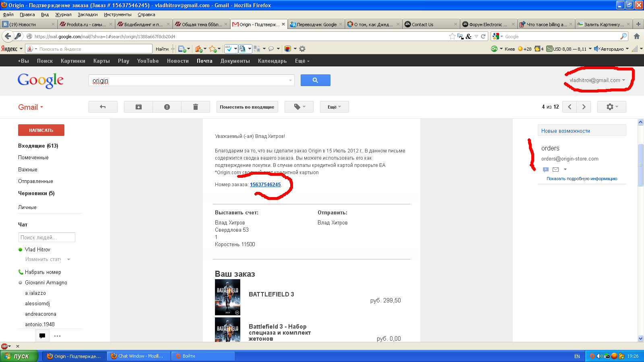
Task: Expand the Ещё actions dropdown in toolbar
Action: [334, 107]
